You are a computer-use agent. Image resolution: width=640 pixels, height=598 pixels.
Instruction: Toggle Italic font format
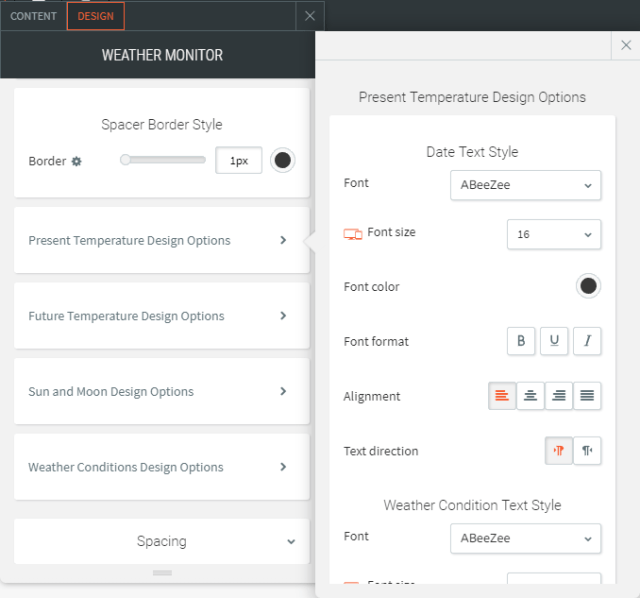pyautogui.click(x=587, y=341)
